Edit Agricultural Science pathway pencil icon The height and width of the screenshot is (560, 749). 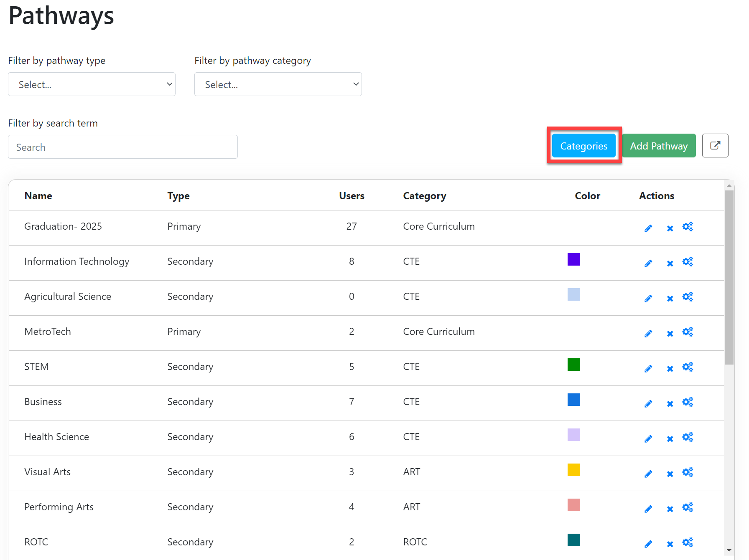pyautogui.click(x=648, y=299)
